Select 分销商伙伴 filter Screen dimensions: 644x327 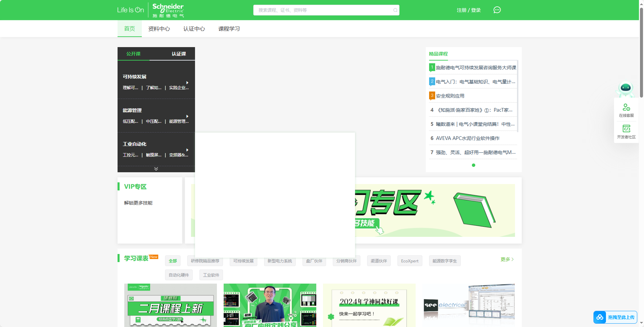347,261
